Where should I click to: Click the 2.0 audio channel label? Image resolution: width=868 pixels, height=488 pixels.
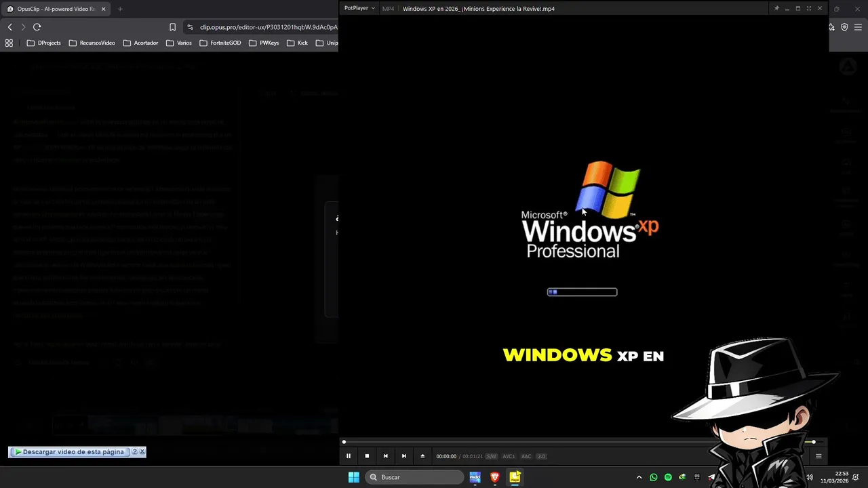click(541, 456)
